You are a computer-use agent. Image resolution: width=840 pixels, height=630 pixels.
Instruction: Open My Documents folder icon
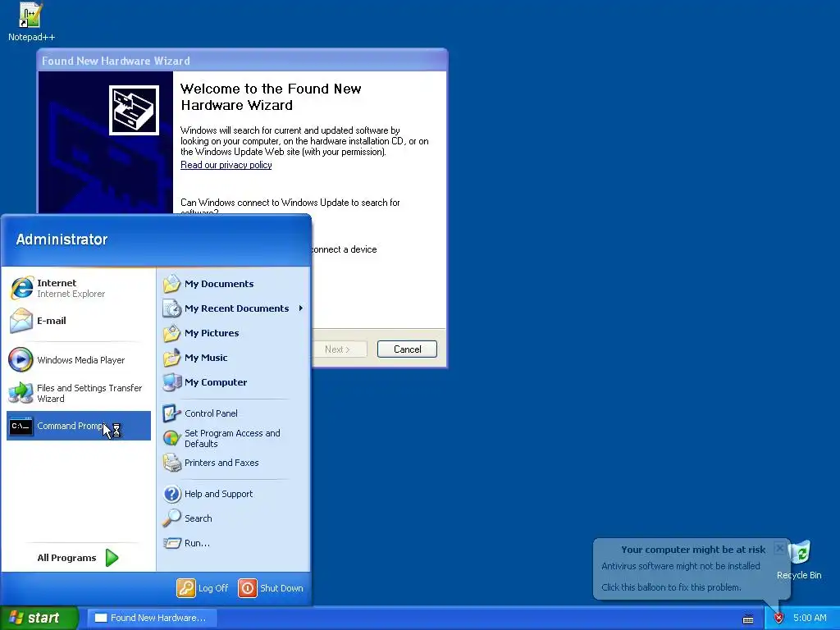pos(172,284)
